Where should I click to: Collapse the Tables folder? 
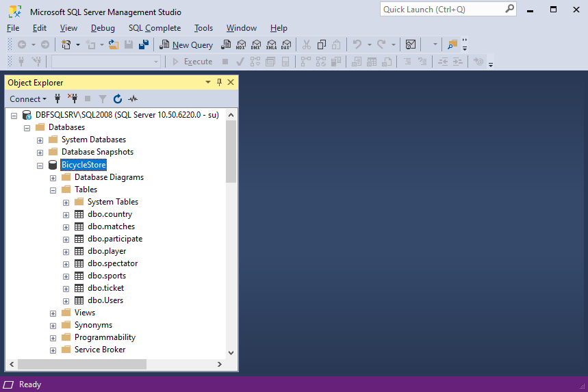(53, 190)
